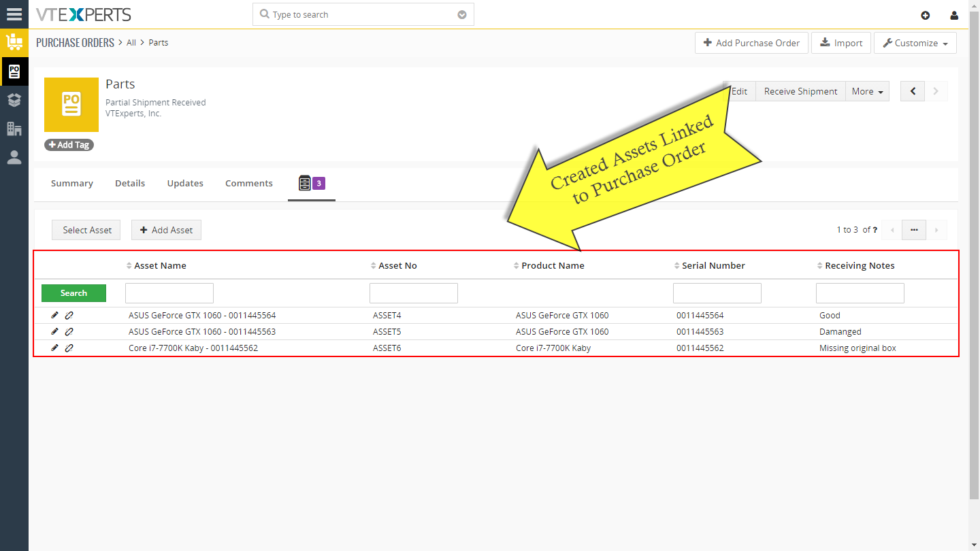Click next page arrow in asset list

[x=936, y=230]
